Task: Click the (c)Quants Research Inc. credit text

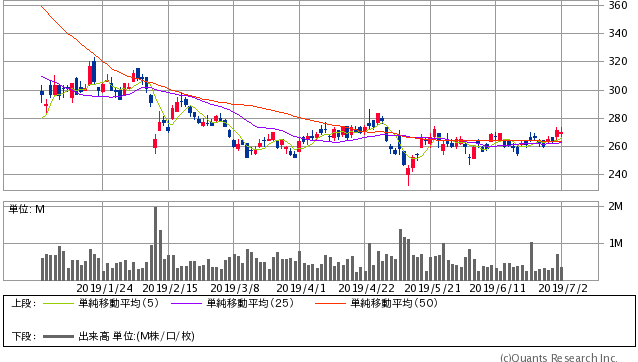Action: tap(559, 358)
